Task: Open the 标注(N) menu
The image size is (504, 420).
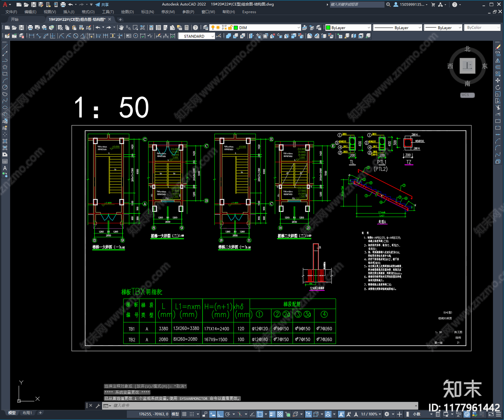Action: click(147, 12)
